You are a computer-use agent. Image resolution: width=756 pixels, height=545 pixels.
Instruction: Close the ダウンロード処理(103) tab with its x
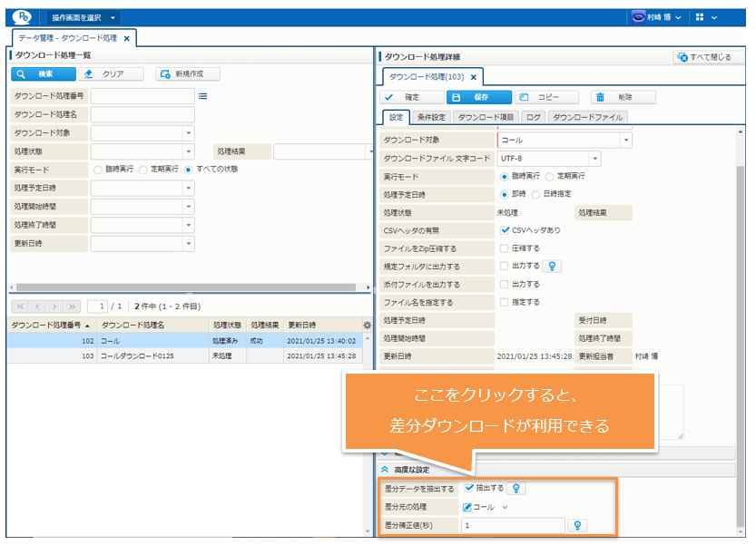(474, 77)
